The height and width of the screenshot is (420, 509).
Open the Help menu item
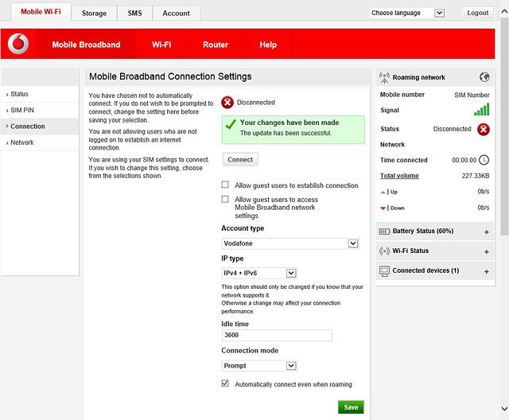268,45
